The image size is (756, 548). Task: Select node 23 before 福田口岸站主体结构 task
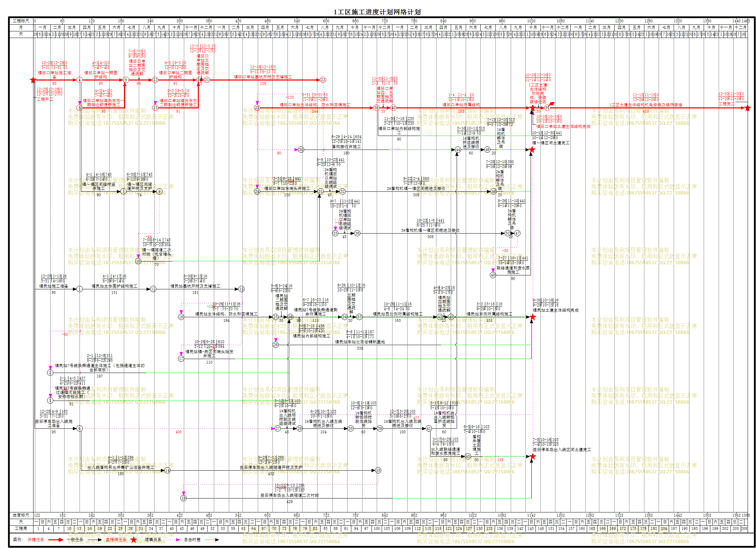point(257,108)
